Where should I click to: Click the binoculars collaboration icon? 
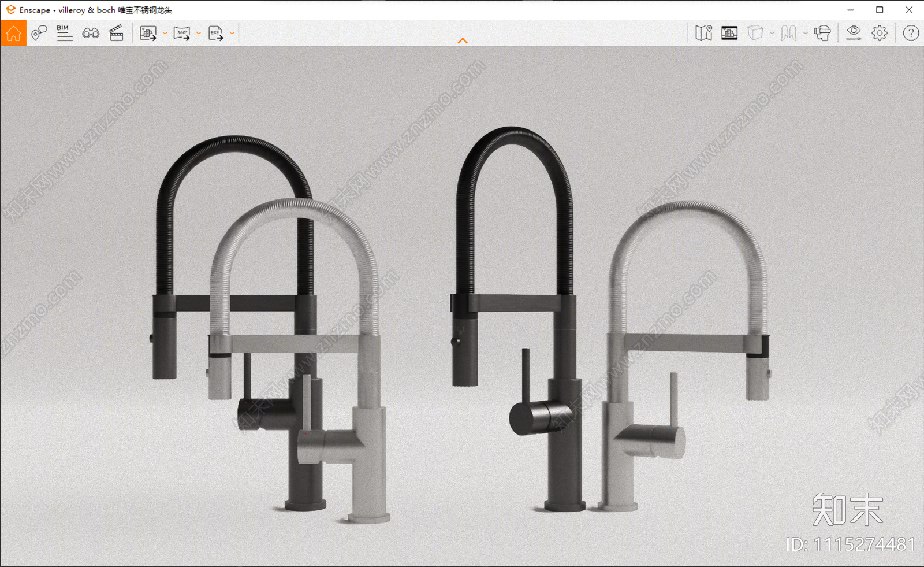coord(91,33)
